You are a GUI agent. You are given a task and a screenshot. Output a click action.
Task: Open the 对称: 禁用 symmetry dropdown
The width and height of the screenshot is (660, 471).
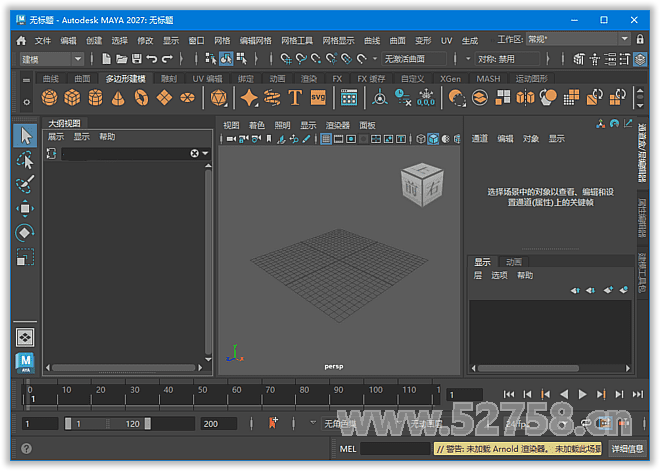[508, 59]
